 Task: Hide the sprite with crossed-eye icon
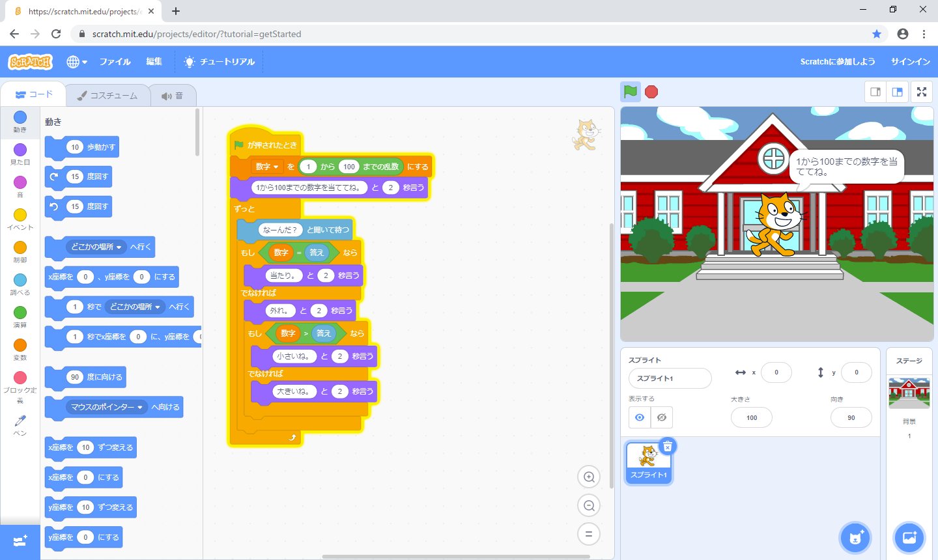(x=662, y=417)
